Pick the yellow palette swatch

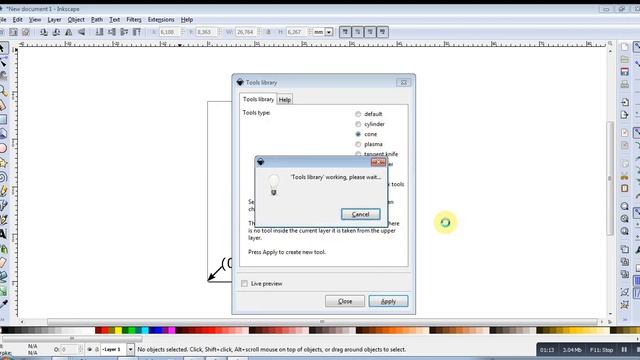pos(118,331)
